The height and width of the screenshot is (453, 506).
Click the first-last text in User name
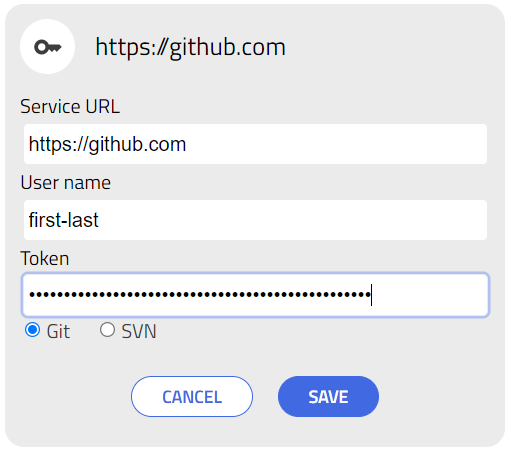(x=63, y=220)
